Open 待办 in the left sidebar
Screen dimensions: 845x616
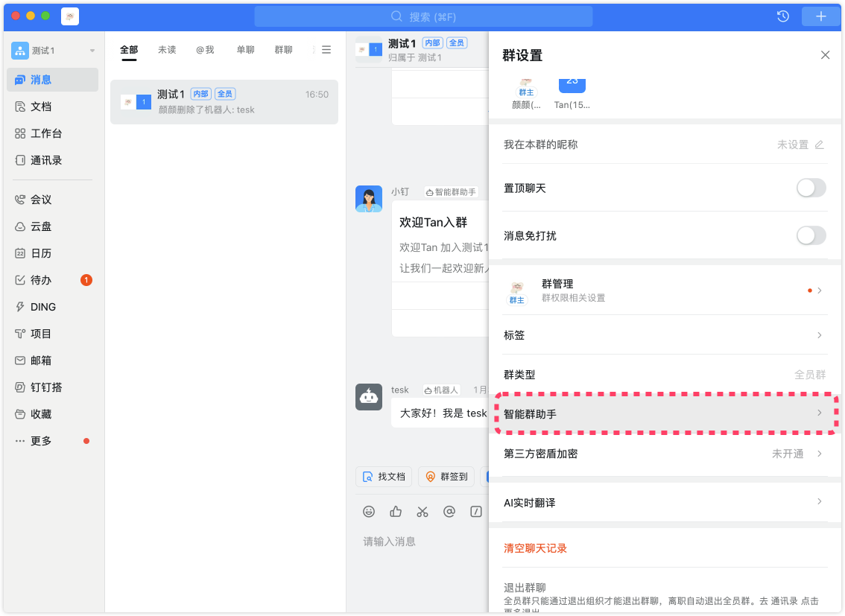point(42,280)
